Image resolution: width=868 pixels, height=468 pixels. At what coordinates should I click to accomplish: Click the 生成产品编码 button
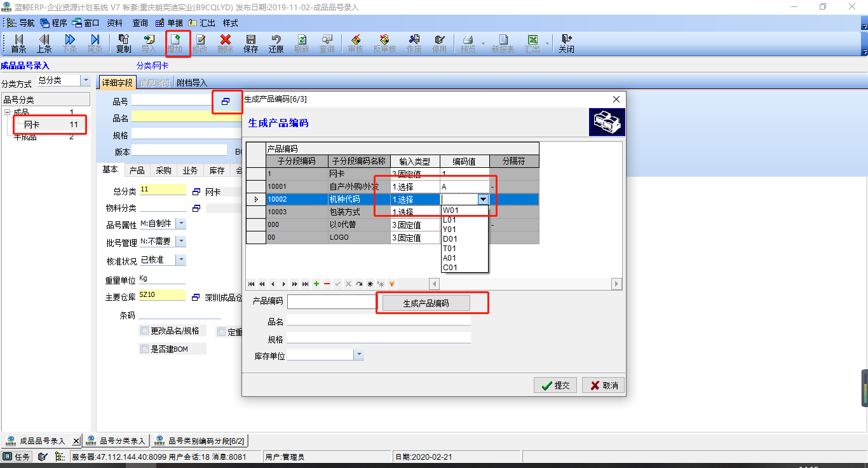coord(426,303)
